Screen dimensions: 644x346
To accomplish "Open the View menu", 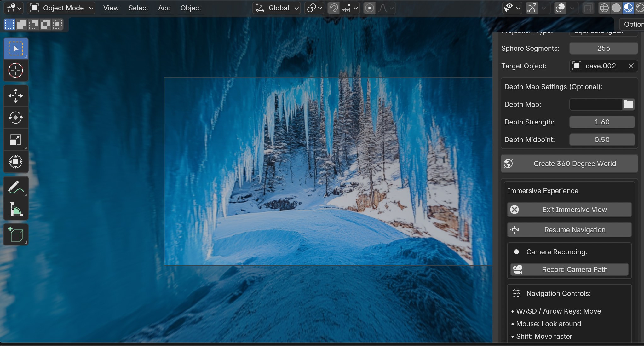I will tap(111, 8).
